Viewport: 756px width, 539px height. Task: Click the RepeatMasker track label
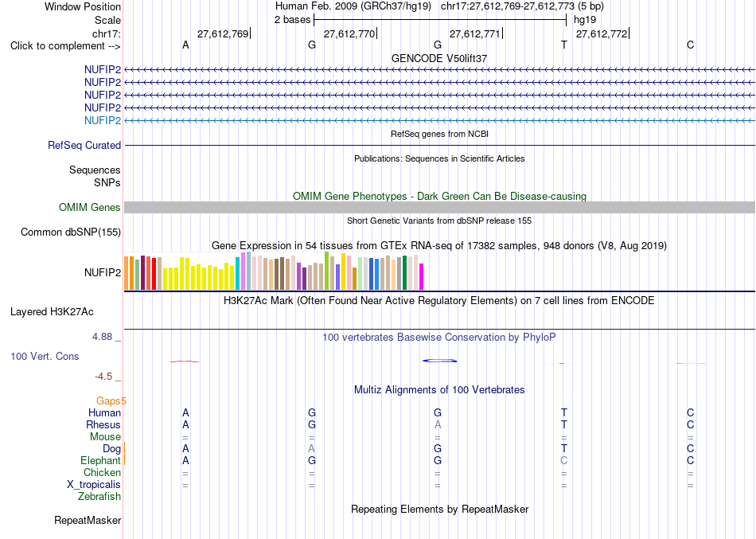pos(88,521)
